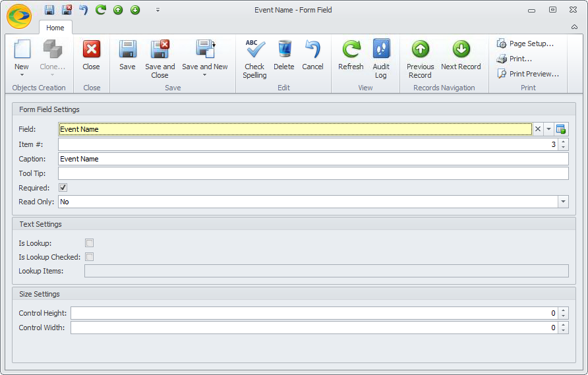The height and width of the screenshot is (375, 588).
Task: Click Save and Close in ribbon
Action: tap(160, 59)
